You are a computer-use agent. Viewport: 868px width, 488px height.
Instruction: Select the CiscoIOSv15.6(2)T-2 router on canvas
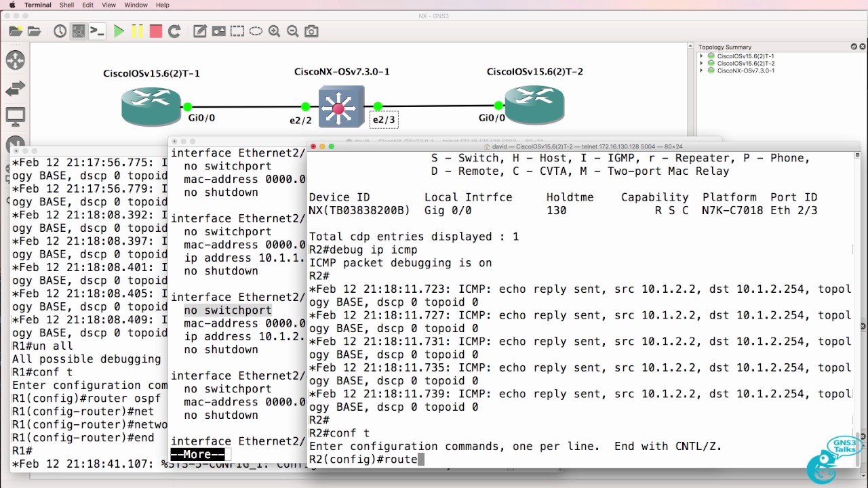coord(534,106)
